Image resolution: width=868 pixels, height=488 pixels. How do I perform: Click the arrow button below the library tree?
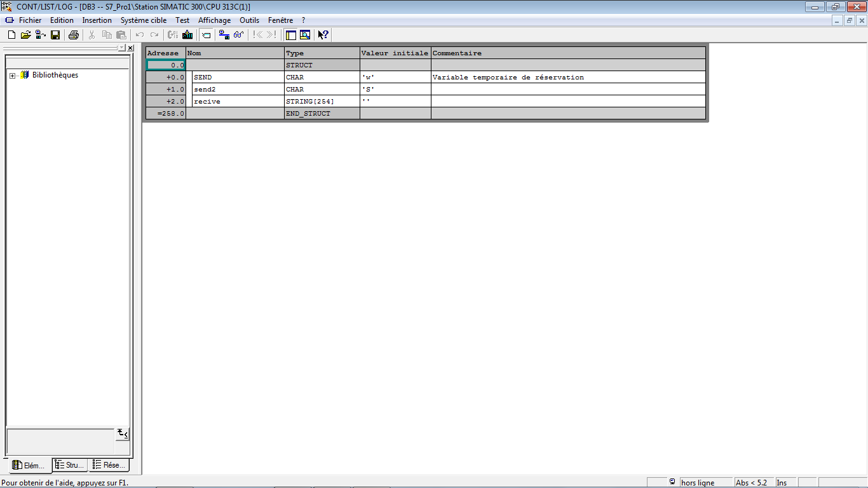click(x=123, y=434)
